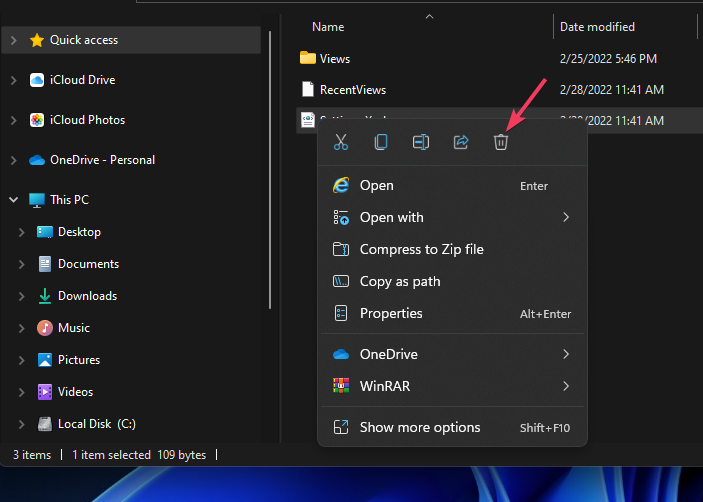
Task: Click the Videos icon in sidebar
Action: pyautogui.click(x=45, y=392)
